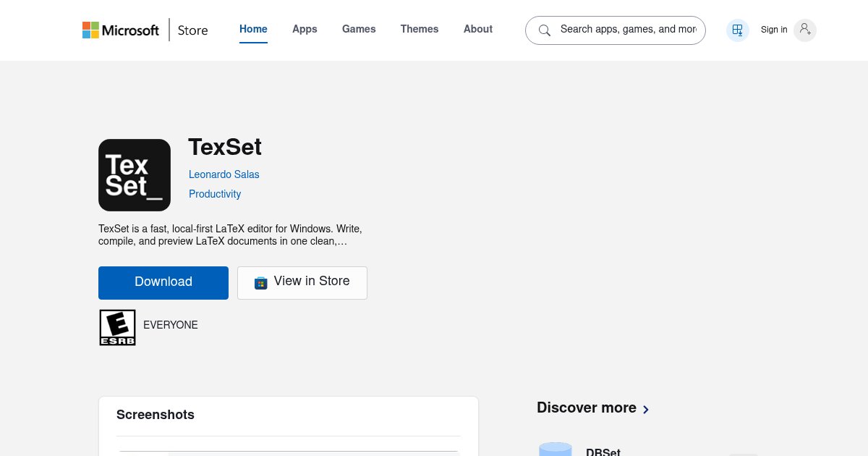Click the Screenshots heading
The width and height of the screenshot is (868, 456).
[x=156, y=415]
